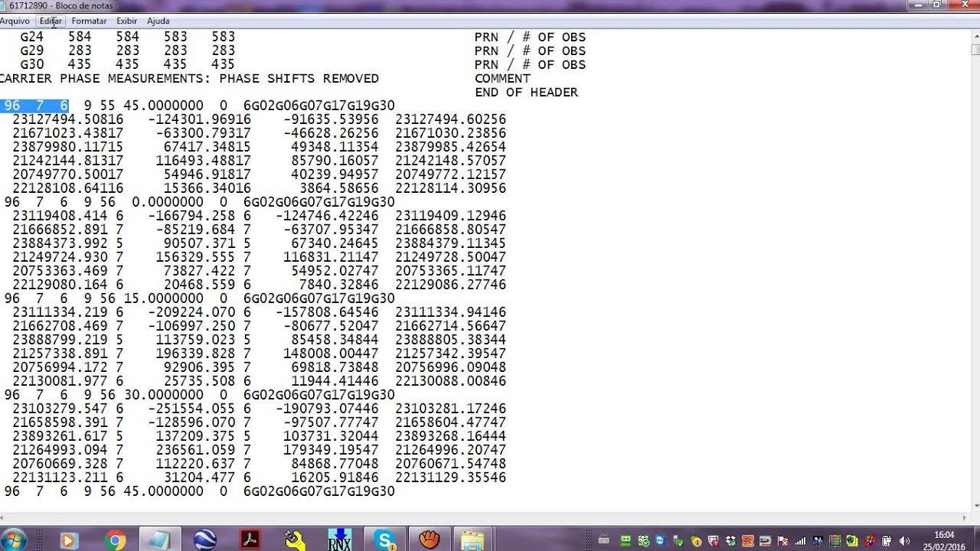
Task: Click the COMMENT label
Action: [x=502, y=78]
